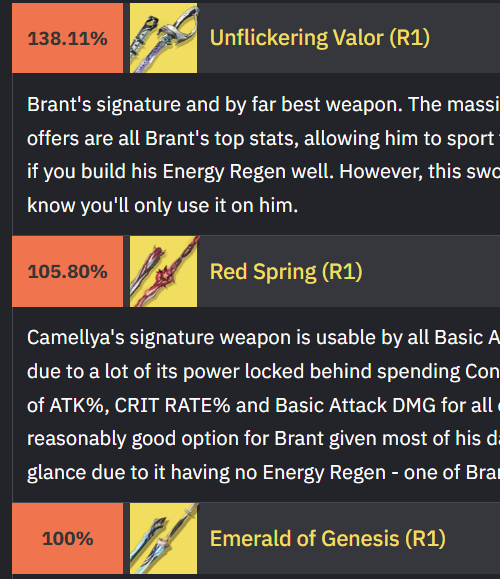
Task: Click 'reasonably good option for Brant' line
Action: (x=263, y=439)
